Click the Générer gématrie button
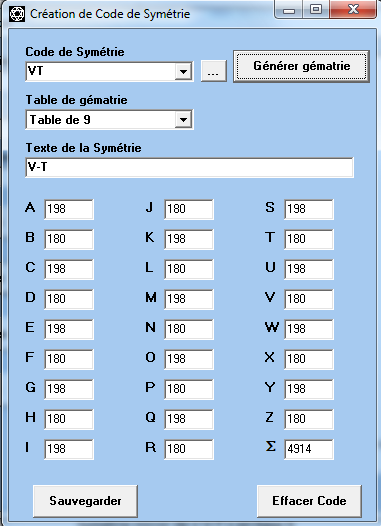The height and width of the screenshot is (526, 381). [302, 66]
